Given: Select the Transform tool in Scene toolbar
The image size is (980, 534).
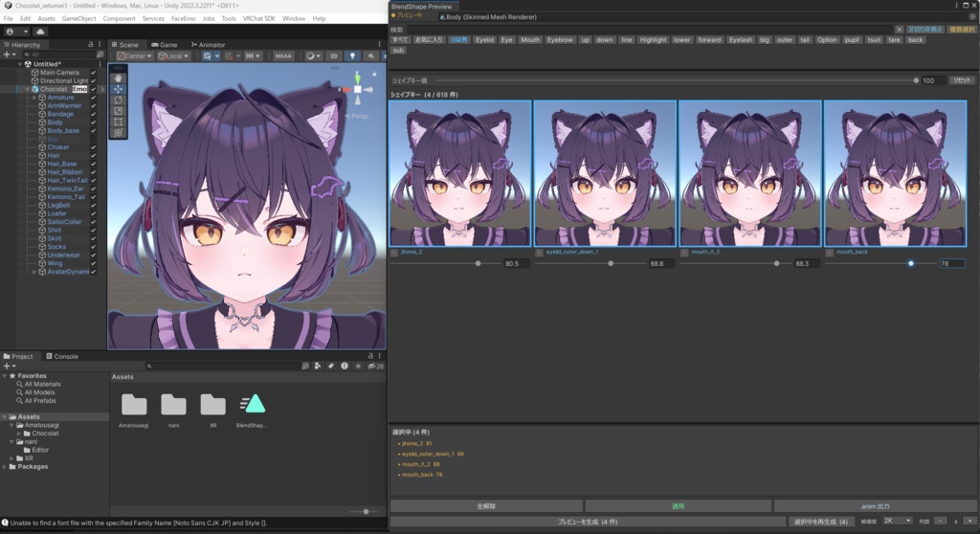Looking at the screenshot, I should 118,133.
